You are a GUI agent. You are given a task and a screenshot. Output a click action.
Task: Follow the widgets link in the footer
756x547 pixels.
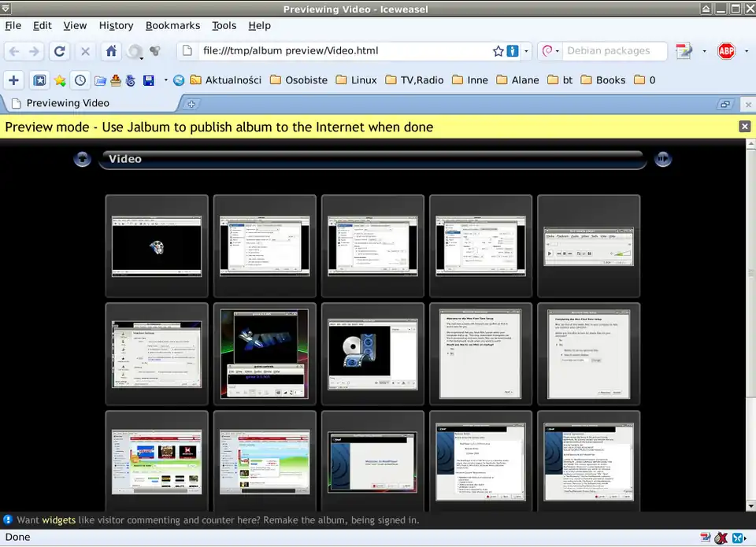point(58,520)
